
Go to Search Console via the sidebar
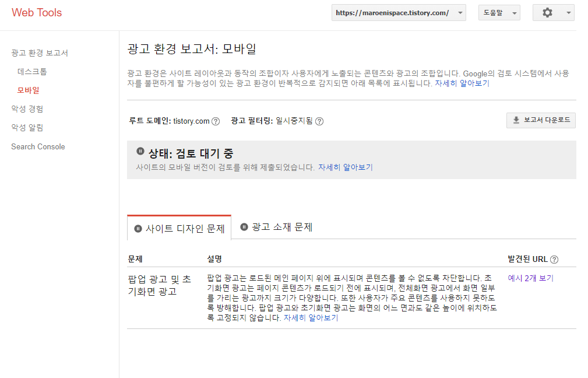coord(38,146)
